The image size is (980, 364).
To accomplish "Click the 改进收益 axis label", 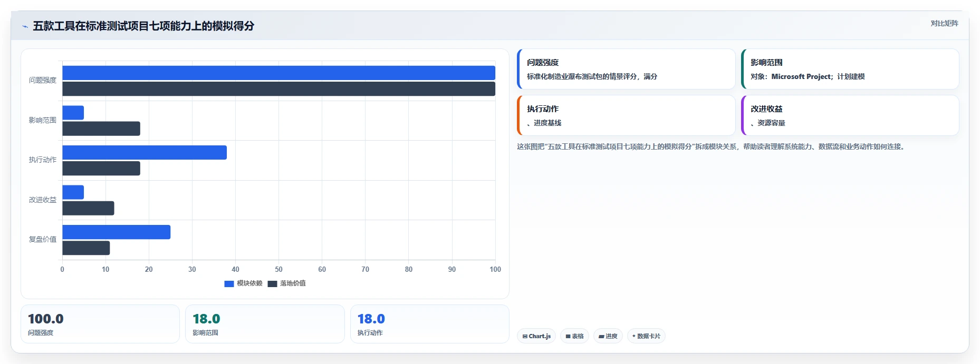I will point(43,200).
